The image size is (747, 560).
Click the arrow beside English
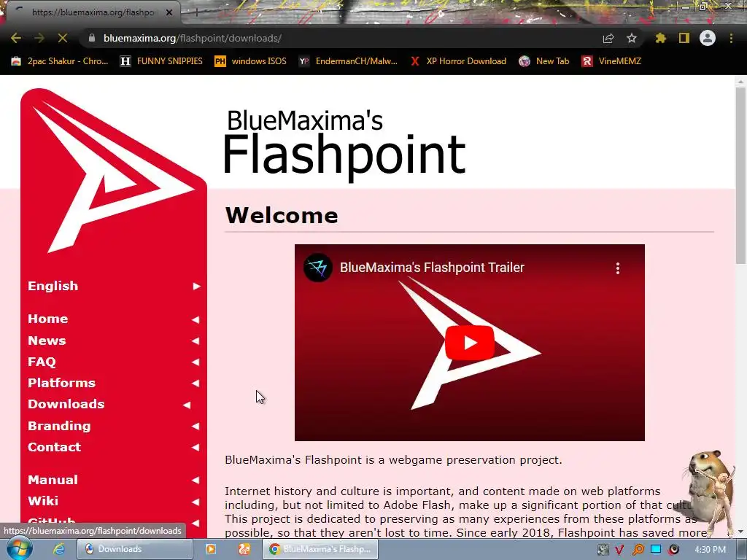(x=196, y=286)
